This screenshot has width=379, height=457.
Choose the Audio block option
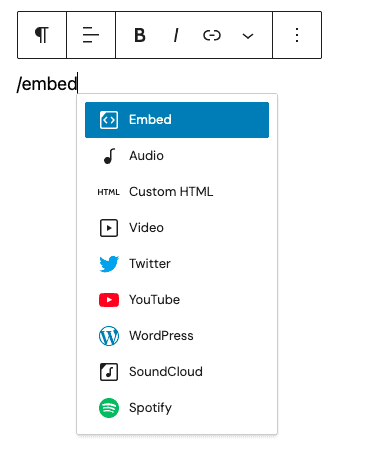(x=177, y=156)
